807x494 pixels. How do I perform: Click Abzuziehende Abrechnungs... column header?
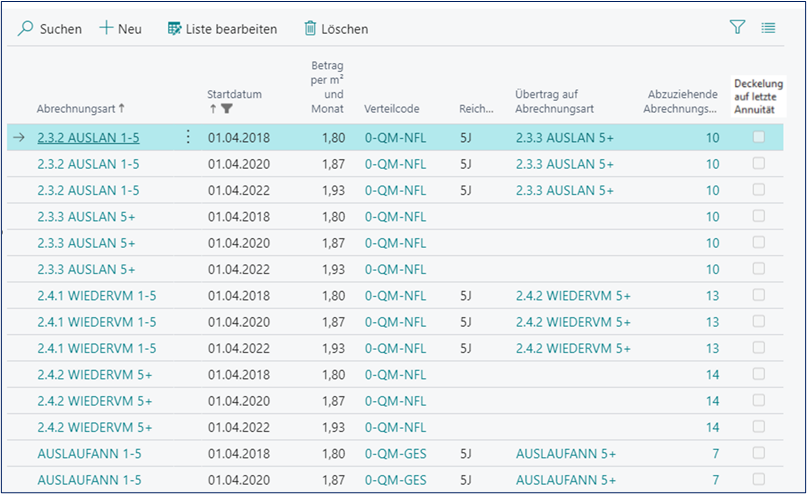682,100
